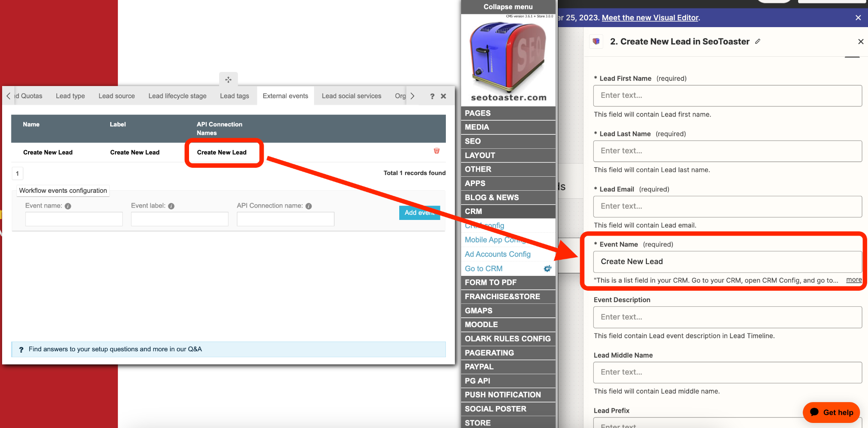
Task: Collapse the CRM menu section
Action: [x=508, y=211]
